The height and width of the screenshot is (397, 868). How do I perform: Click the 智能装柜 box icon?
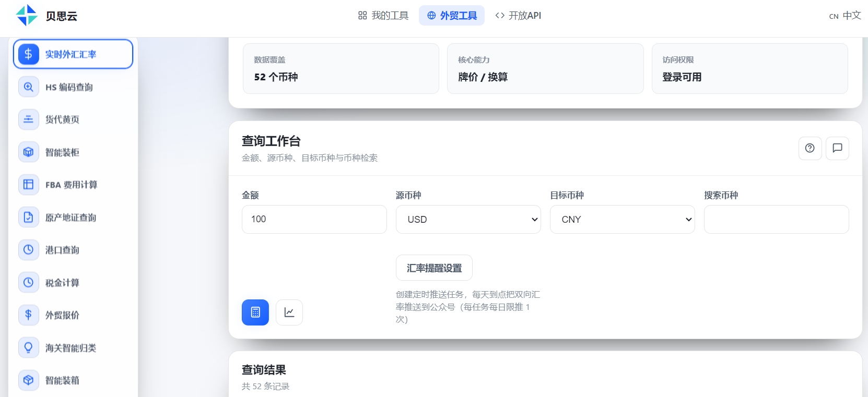pyautogui.click(x=29, y=152)
